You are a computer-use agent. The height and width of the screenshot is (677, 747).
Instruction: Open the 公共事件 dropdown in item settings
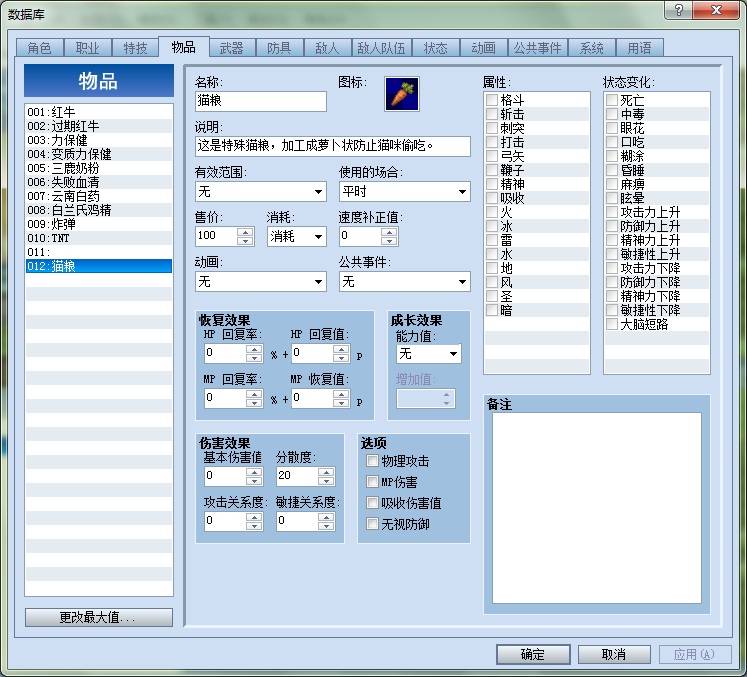coord(404,282)
